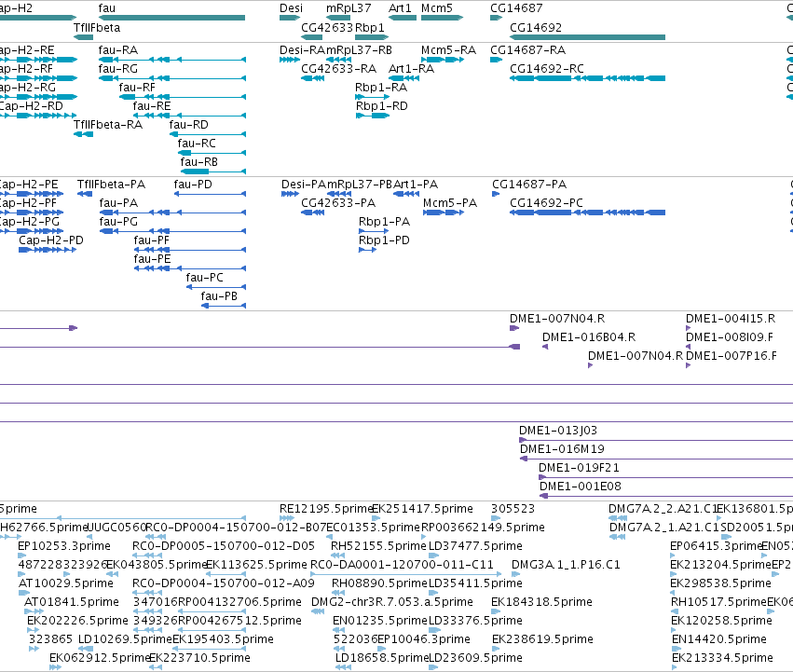This screenshot has width=793, height=672.
Task: Open the Rbp1-PA protein label
Action: 384,222
